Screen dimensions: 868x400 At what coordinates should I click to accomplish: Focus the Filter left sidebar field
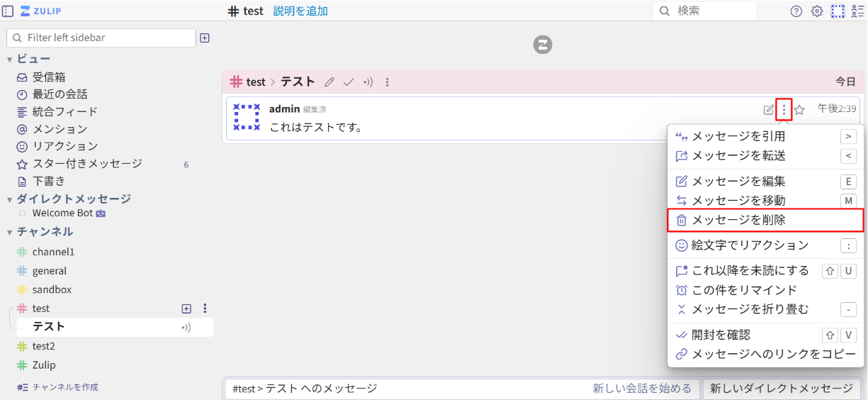[x=101, y=38]
